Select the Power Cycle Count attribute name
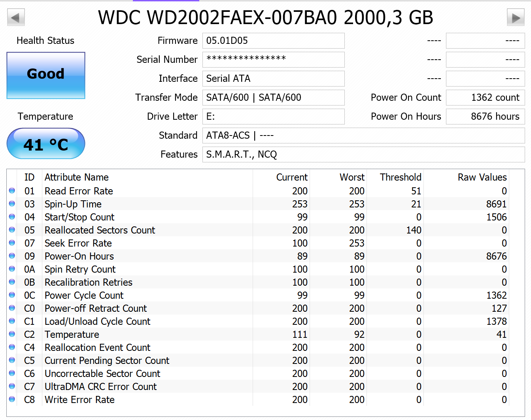The image size is (531, 420). click(x=84, y=296)
